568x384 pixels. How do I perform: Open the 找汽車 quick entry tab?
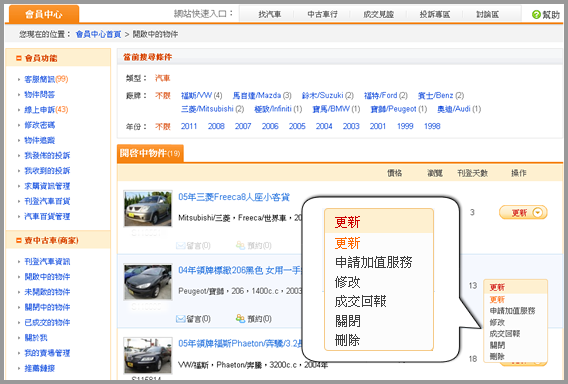coord(270,14)
